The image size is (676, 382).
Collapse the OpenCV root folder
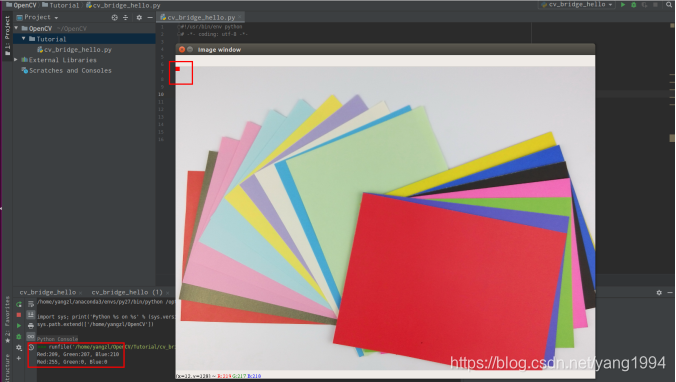(16, 28)
